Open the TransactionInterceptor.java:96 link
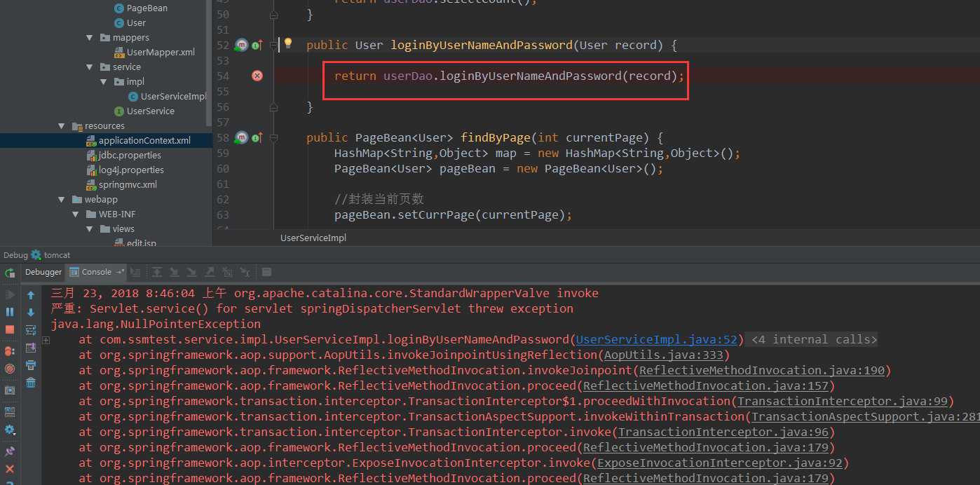Image resolution: width=980 pixels, height=485 pixels. pos(723,432)
